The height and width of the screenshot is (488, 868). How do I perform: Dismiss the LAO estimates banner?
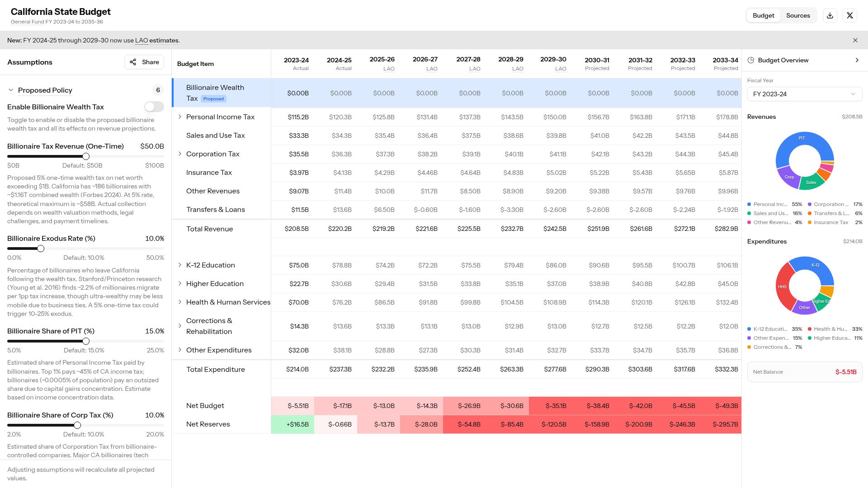point(855,40)
